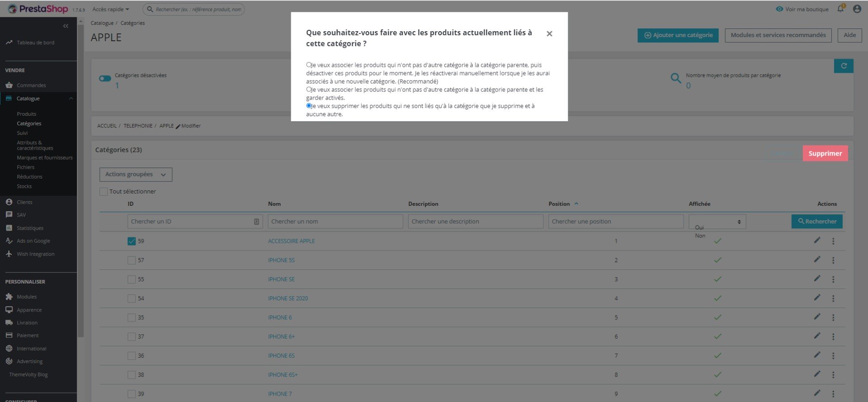The image size is (868, 402).
Task: Open more actions for IPHONE 6 row
Action: point(833,317)
